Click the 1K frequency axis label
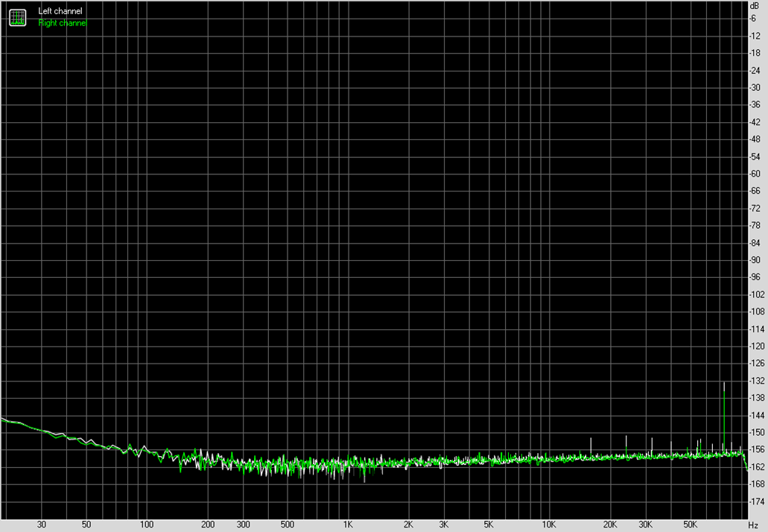The image size is (768, 532). point(348,525)
